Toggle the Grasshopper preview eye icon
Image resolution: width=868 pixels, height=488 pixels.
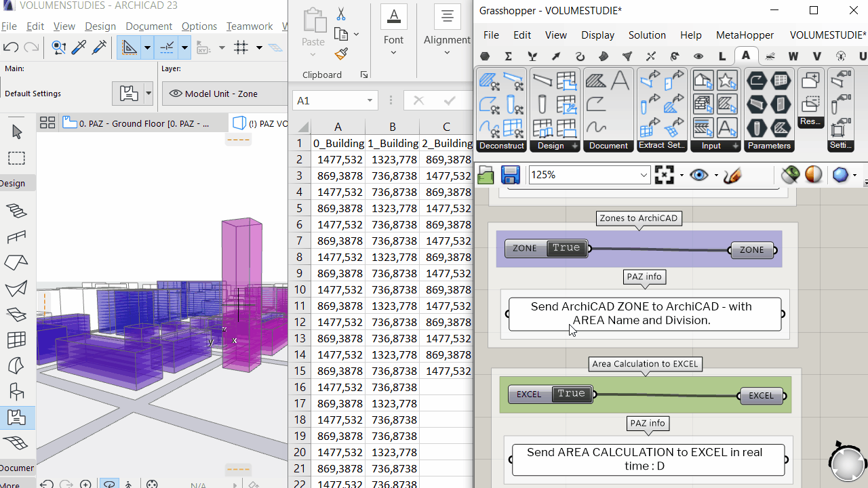pos(698,176)
